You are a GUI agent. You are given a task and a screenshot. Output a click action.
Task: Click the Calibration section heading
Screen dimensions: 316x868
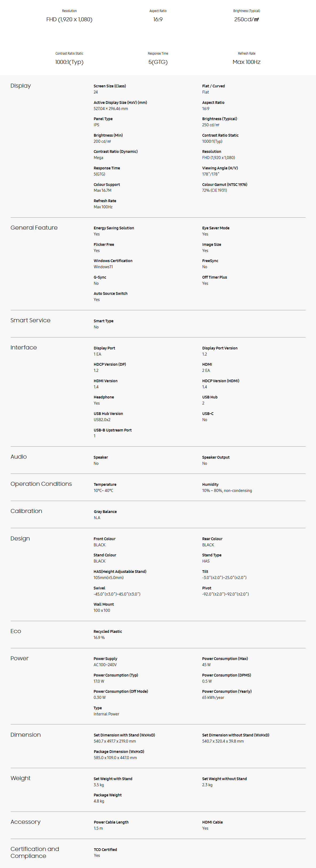[x=26, y=511]
